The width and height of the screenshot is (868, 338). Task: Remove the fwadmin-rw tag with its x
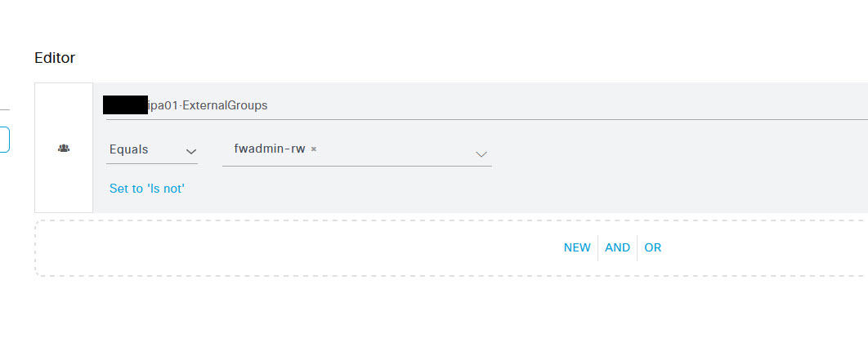(x=314, y=149)
